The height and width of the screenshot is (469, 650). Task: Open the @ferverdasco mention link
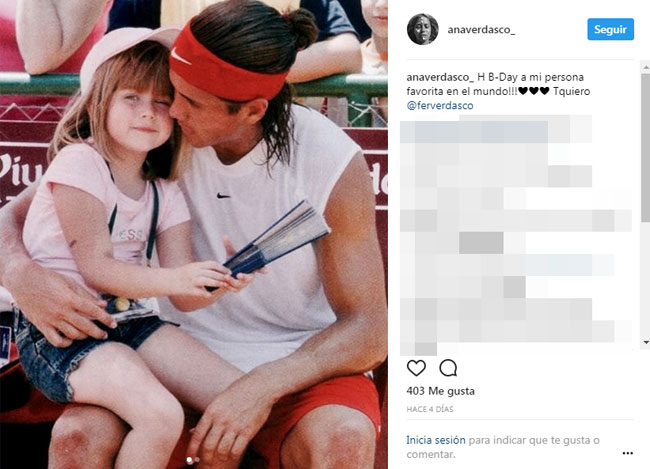(440, 106)
